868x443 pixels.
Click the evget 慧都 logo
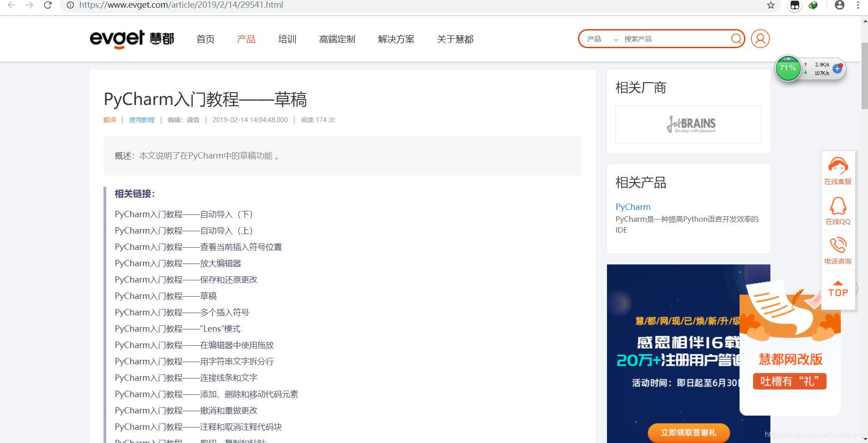132,39
